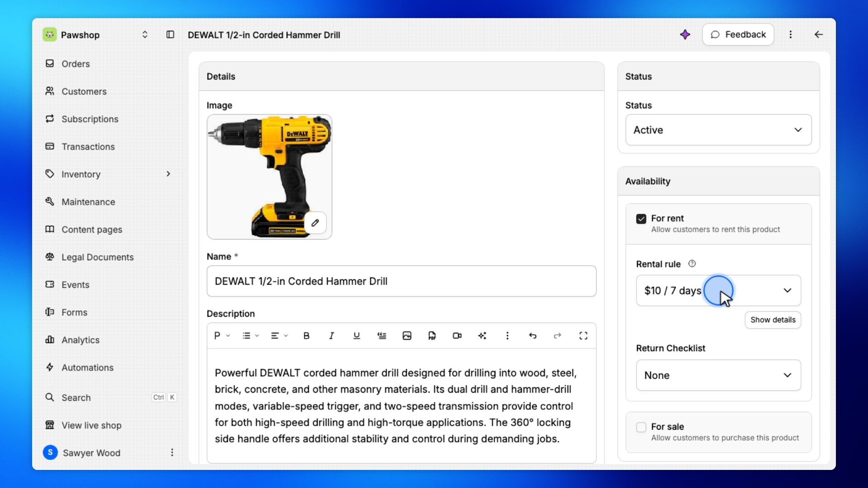Image resolution: width=868 pixels, height=488 pixels.
Task: Click the product Name input field
Action: coord(401,281)
